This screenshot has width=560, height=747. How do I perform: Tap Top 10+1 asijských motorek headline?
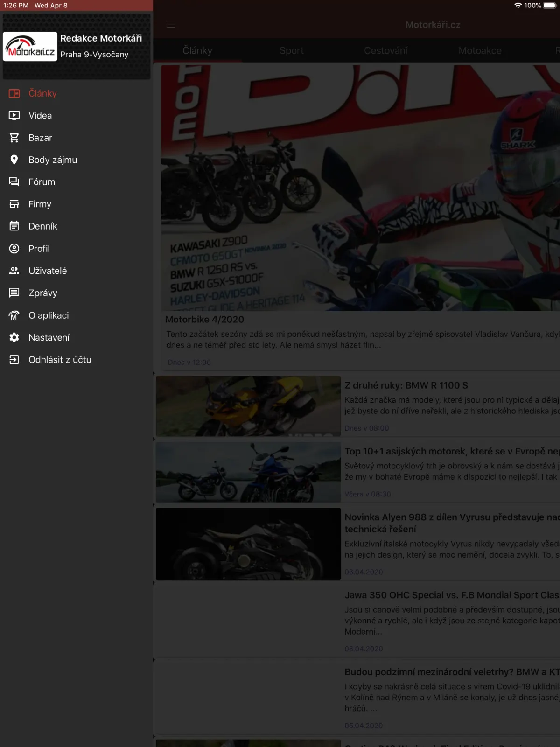(x=452, y=451)
